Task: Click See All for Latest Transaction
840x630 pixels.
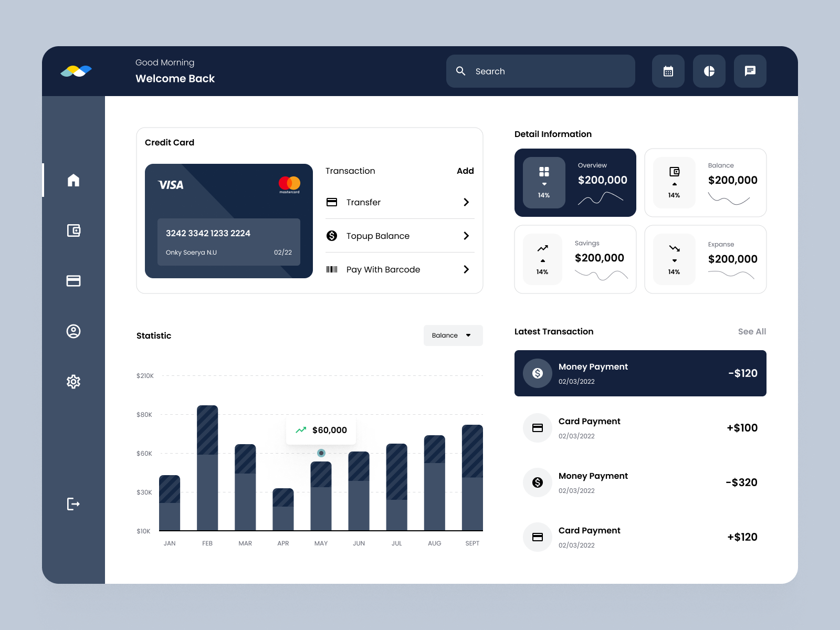Action: click(x=752, y=331)
